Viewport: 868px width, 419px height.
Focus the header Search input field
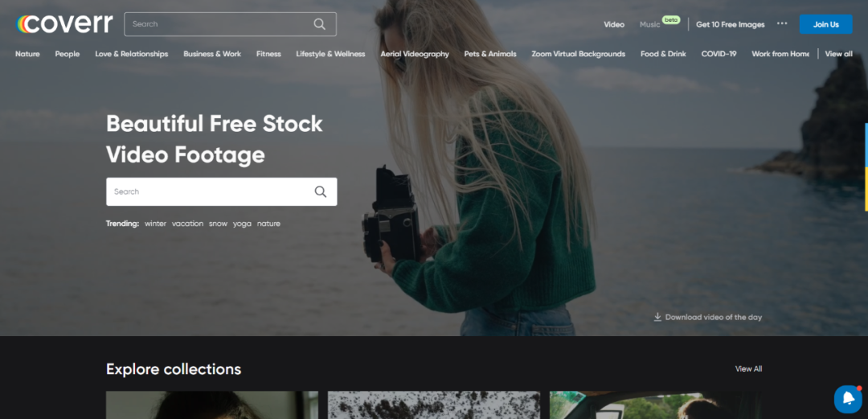pos(217,24)
